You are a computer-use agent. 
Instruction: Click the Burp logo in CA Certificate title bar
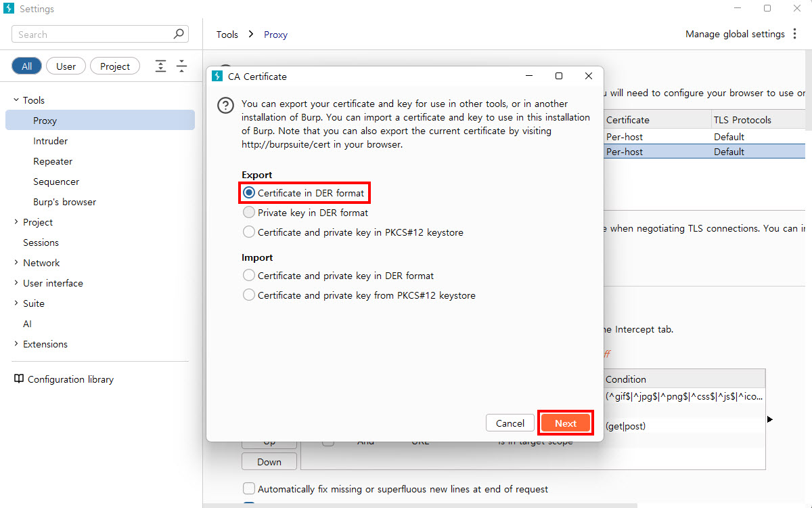click(x=217, y=77)
